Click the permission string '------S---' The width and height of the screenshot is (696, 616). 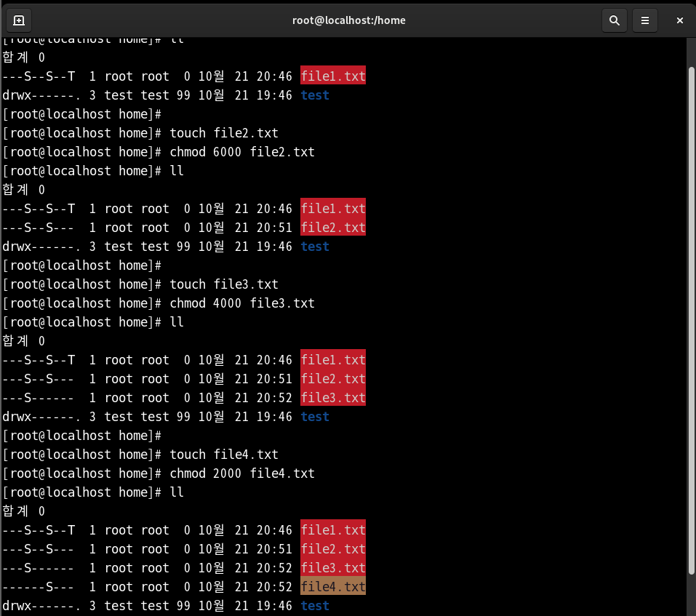click(38, 587)
